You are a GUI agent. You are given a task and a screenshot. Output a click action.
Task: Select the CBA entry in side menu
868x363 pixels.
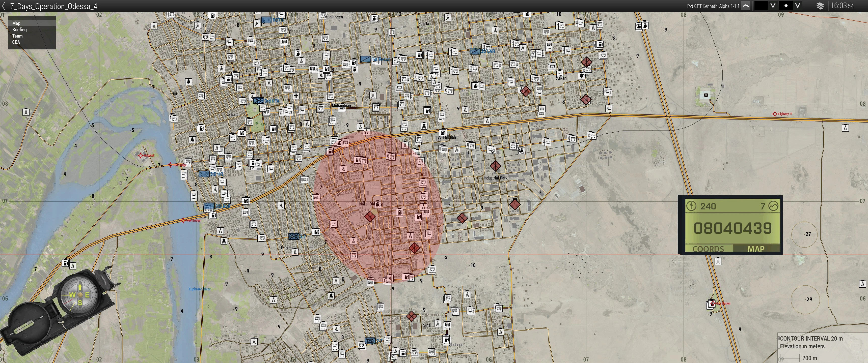pos(16,42)
